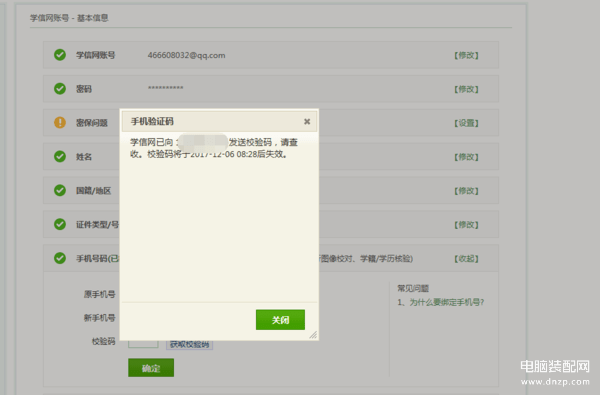Click the 原手机号 label

(x=99, y=294)
